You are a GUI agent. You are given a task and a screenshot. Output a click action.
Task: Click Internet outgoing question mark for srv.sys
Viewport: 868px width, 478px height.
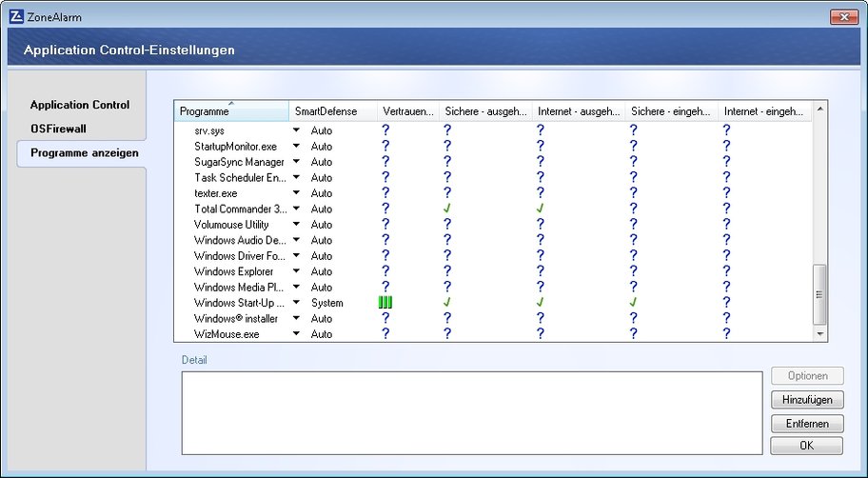point(541,130)
